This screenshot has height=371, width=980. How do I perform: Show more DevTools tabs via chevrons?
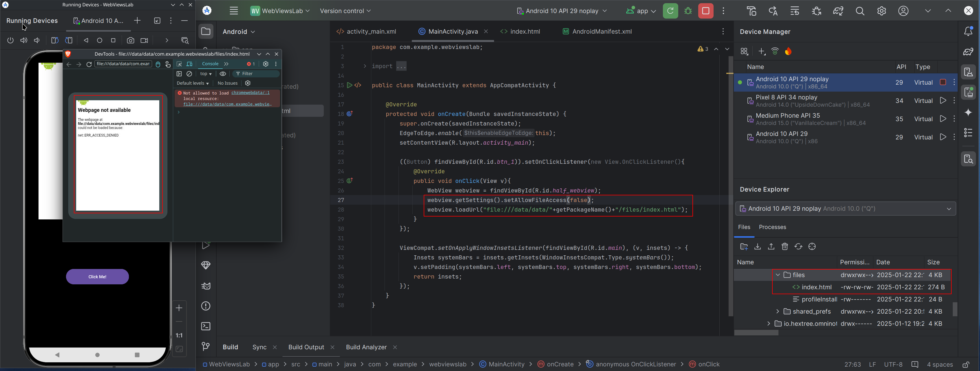[226, 64]
